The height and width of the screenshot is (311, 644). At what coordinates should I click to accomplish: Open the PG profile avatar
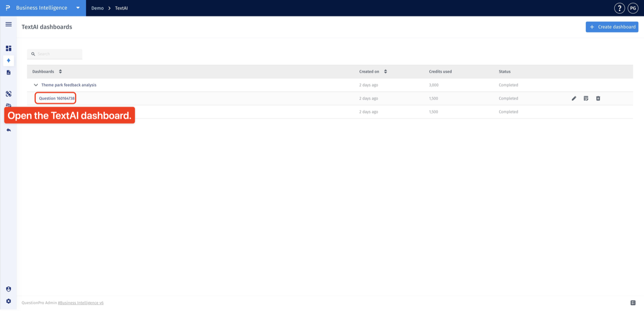click(633, 8)
